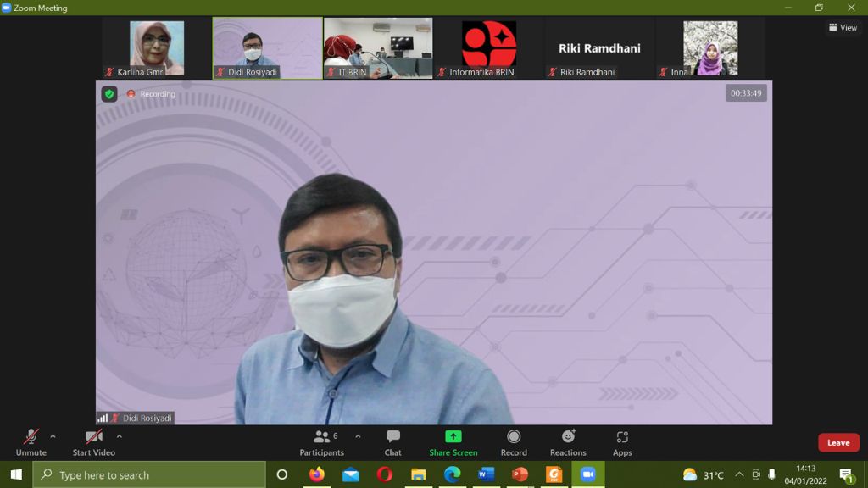
Task: Expand video options arrow beside Start Video
Action: point(119,436)
